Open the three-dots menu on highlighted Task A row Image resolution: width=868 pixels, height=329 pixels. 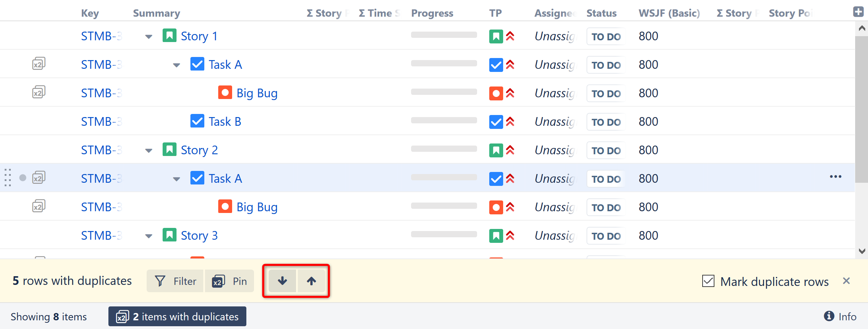(835, 177)
